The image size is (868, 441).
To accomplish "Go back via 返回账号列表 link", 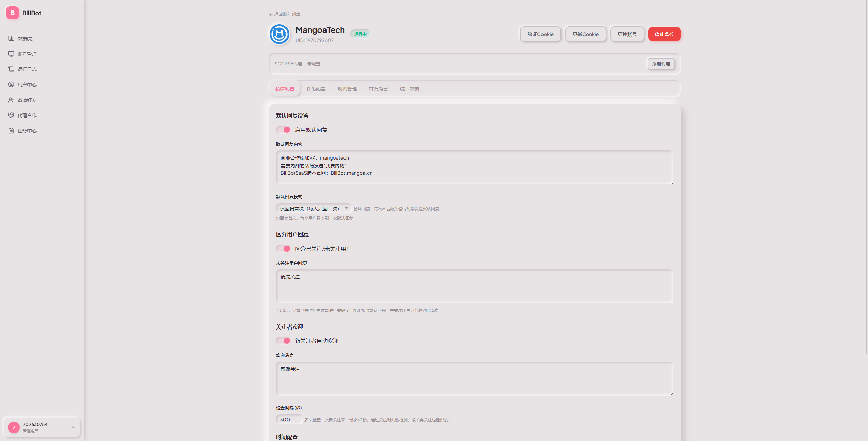I will [x=285, y=14].
